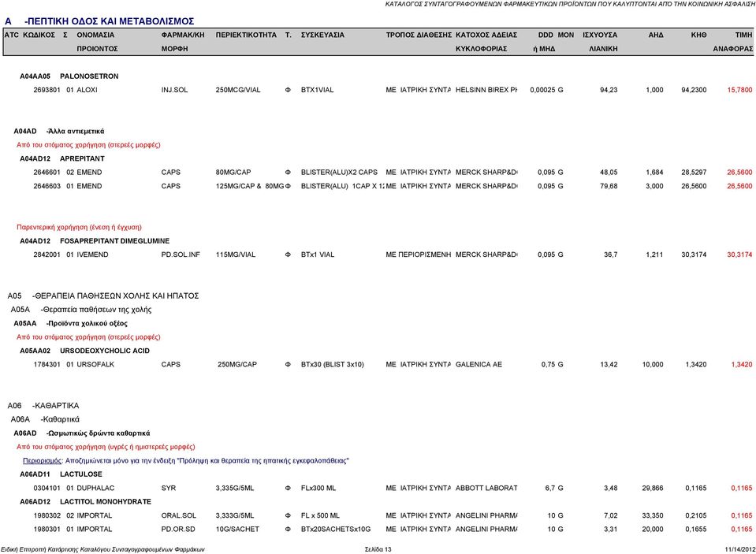Click red note "Παρεντερική χορήγηση (ένεση ή έγχυση)"
The width and height of the screenshot is (756, 554).
[x=79, y=227]
